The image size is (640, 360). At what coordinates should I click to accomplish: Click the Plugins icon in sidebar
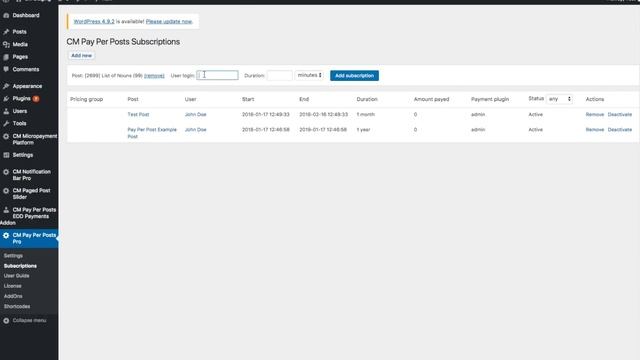point(6,99)
